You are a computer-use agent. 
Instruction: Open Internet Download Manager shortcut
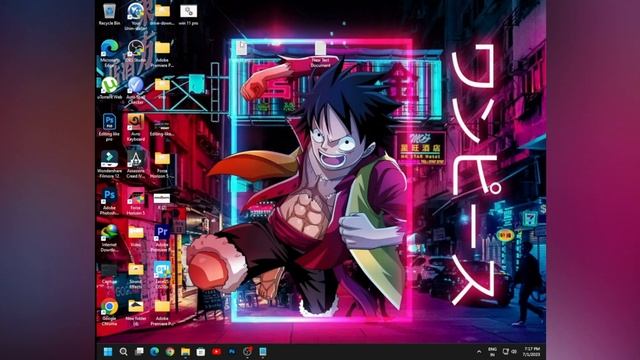click(x=109, y=238)
